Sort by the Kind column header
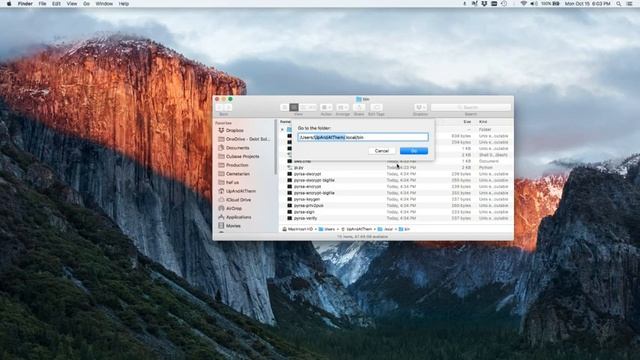The height and width of the screenshot is (360, 640). [483, 122]
